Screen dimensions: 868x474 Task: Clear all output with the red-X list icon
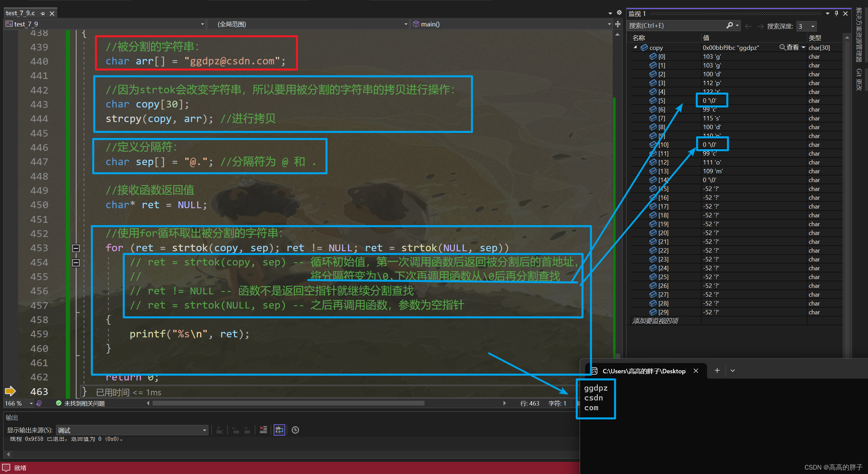click(x=263, y=430)
